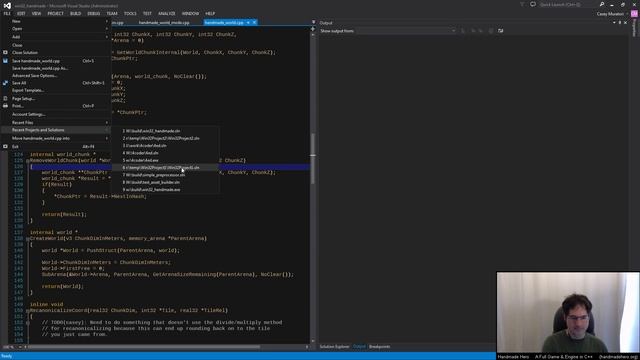Pin the handmade_world.cpp tab
The width and height of the screenshot is (640, 360).
click(248, 22)
